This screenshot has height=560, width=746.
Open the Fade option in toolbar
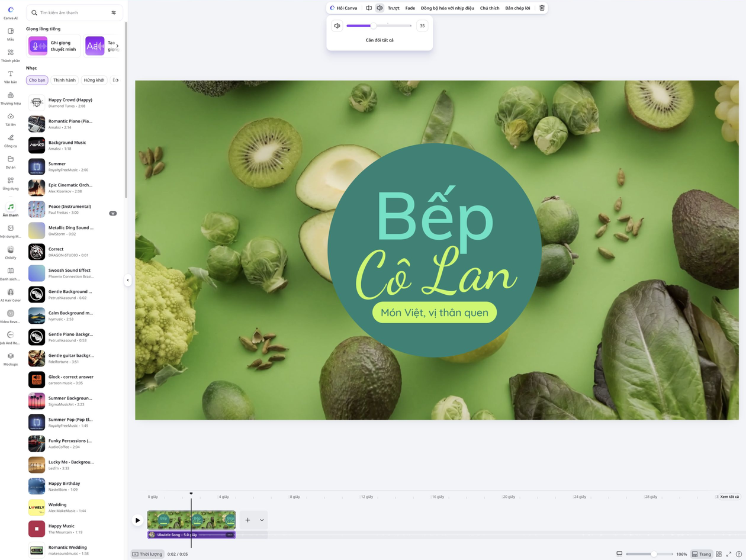tap(410, 8)
